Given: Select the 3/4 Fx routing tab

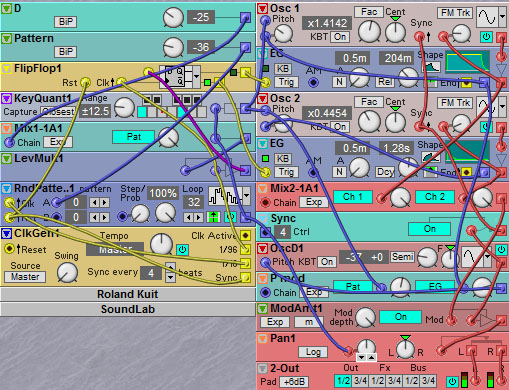Looking at the screenshot, I should click(x=394, y=380).
